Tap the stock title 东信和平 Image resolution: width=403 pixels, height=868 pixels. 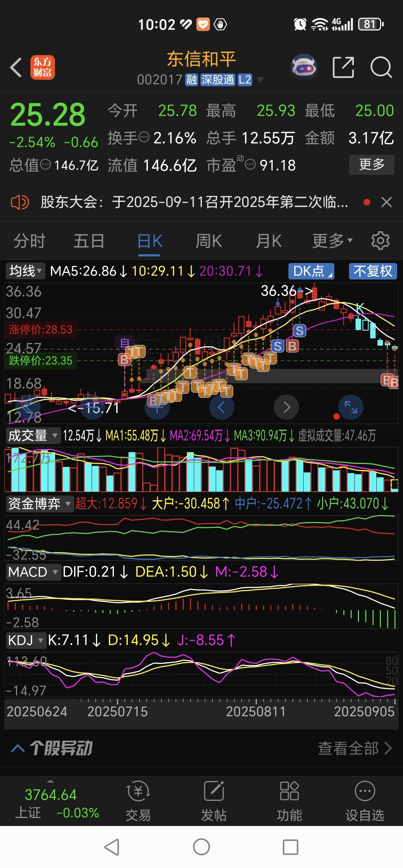click(x=201, y=59)
